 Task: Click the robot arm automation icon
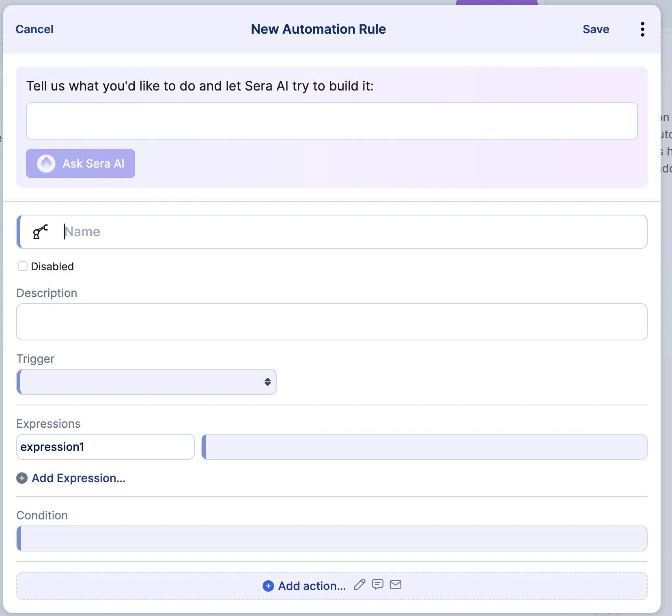(40, 232)
